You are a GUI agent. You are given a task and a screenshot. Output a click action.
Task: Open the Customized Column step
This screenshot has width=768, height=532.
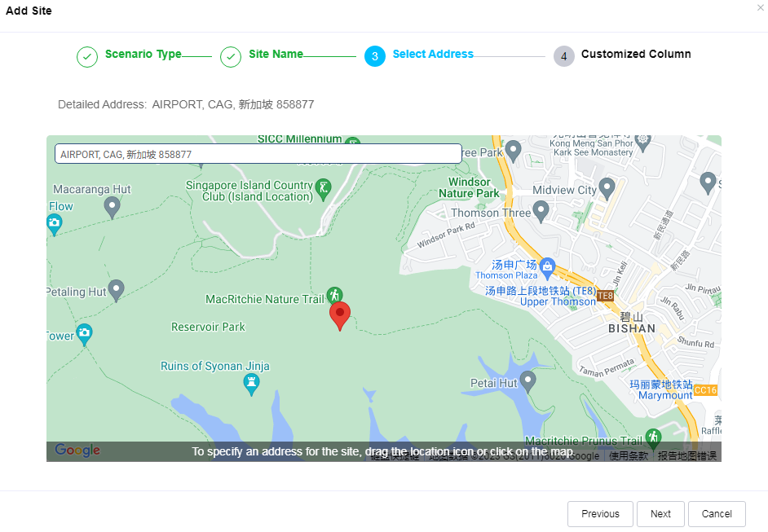click(636, 54)
